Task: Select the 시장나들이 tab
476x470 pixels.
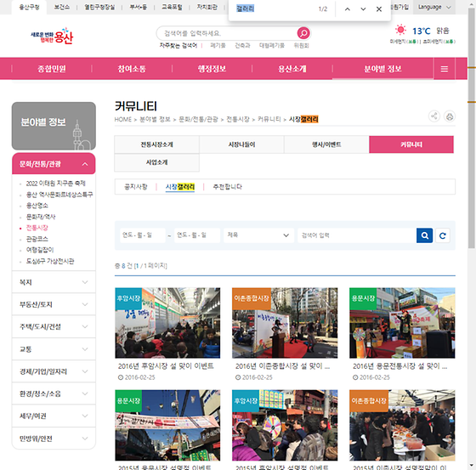Action: (x=241, y=144)
